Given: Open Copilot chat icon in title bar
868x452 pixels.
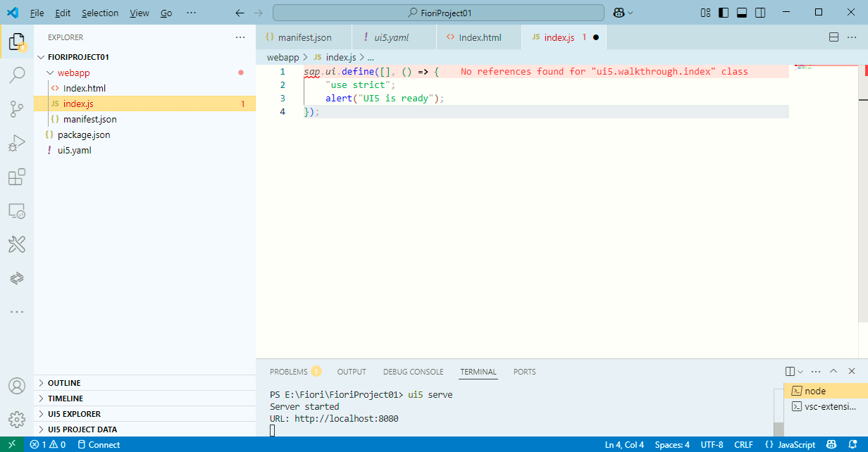Looking at the screenshot, I should (619, 13).
